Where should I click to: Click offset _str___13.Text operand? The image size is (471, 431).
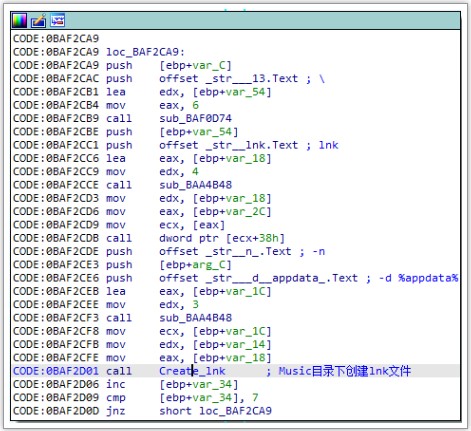[228, 79]
